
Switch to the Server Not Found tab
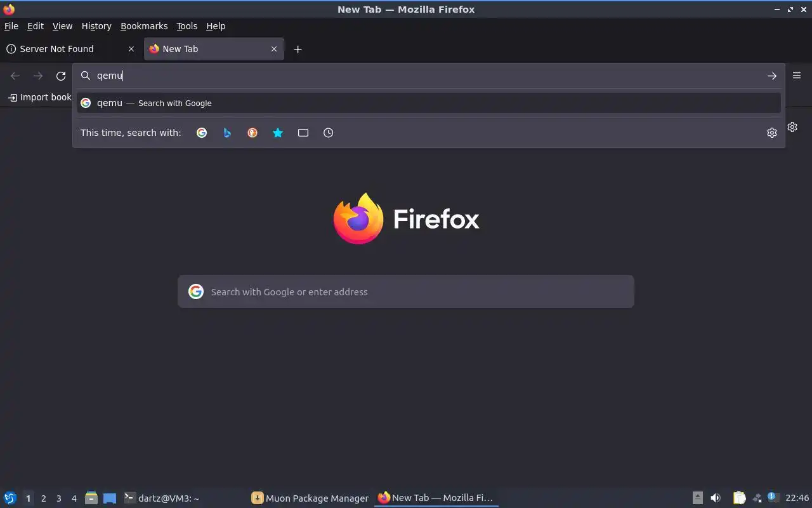(71, 49)
